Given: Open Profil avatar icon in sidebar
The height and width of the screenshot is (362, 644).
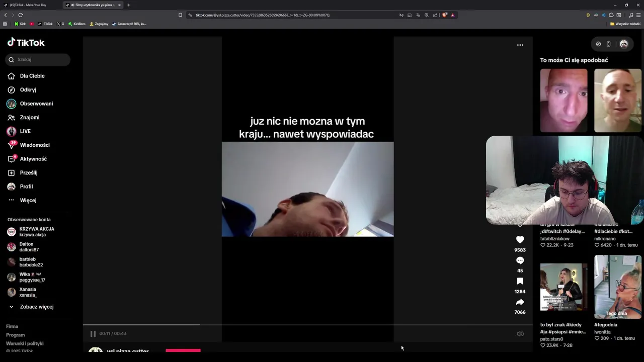Looking at the screenshot, I should coord(11,187).
